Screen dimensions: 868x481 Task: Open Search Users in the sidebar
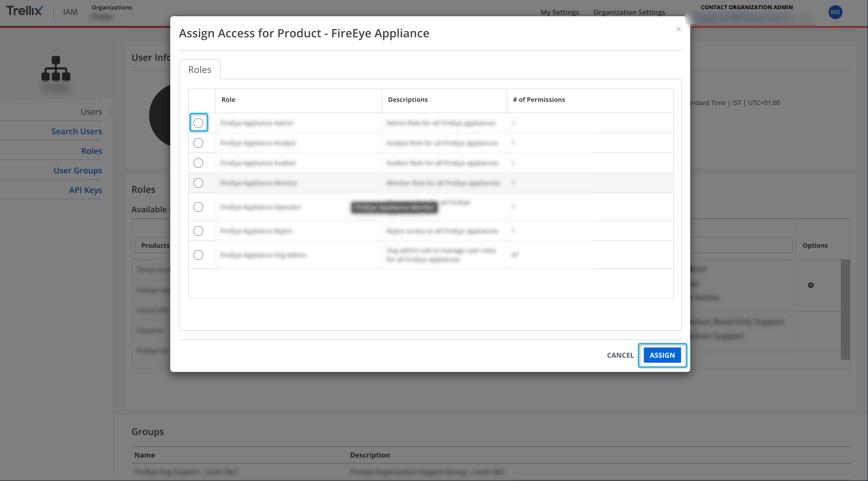click(76, 131)
